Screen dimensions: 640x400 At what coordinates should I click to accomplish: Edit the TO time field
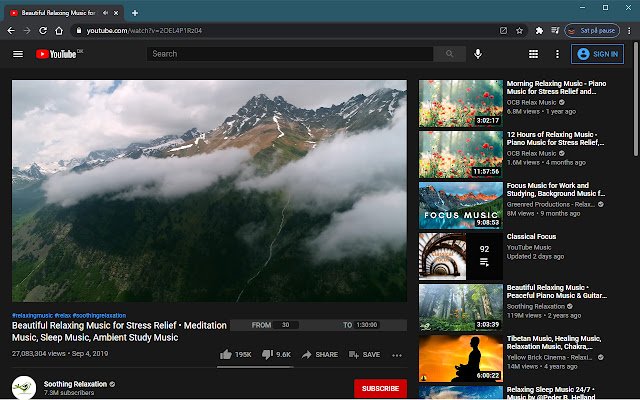tap(367, 325)
